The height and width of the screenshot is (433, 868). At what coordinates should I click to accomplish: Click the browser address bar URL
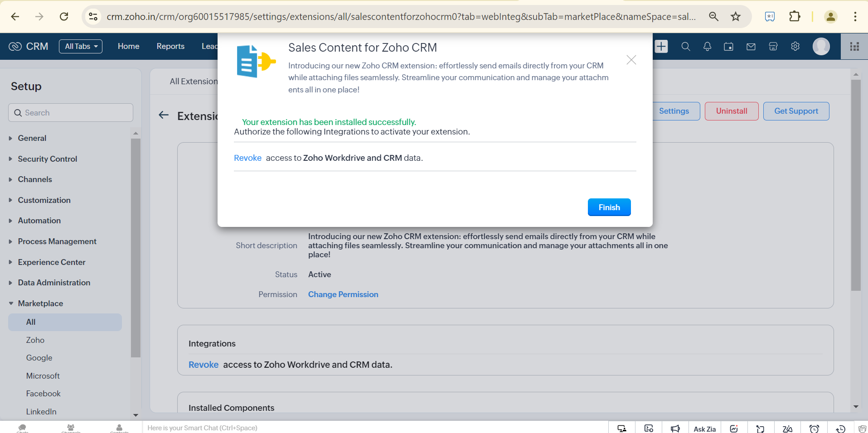(x=401, y=17)
